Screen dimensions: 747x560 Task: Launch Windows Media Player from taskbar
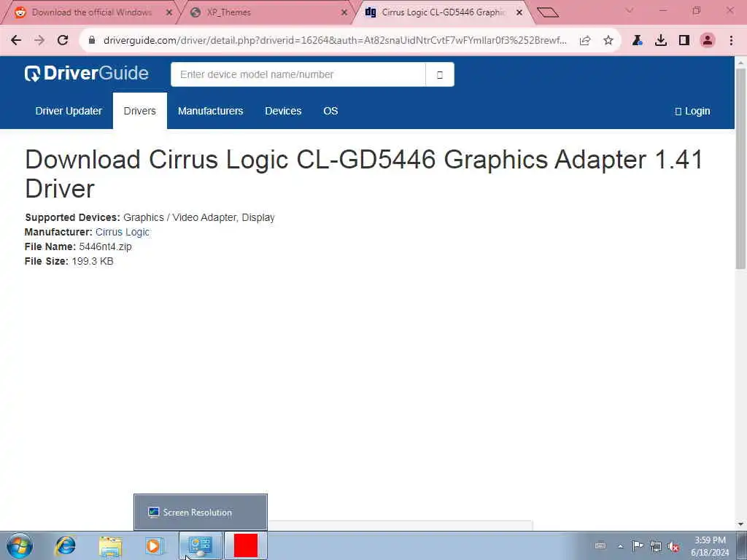[x=154, y=545]
